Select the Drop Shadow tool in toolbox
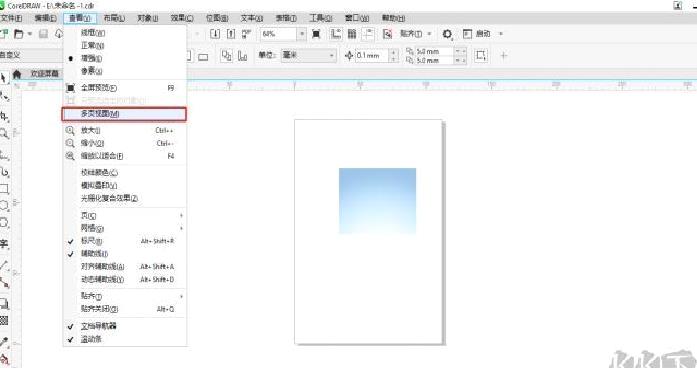697x368 pixels. (4, 304)
